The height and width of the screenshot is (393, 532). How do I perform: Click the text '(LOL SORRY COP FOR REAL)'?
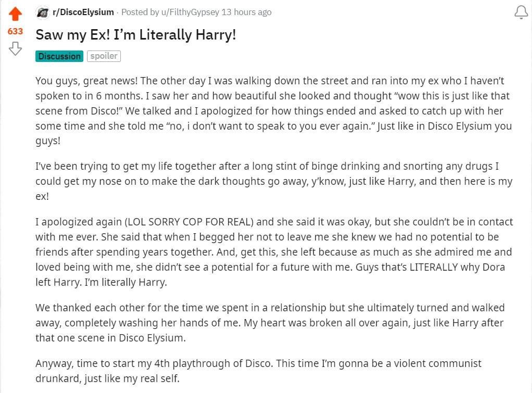point(189,222)
